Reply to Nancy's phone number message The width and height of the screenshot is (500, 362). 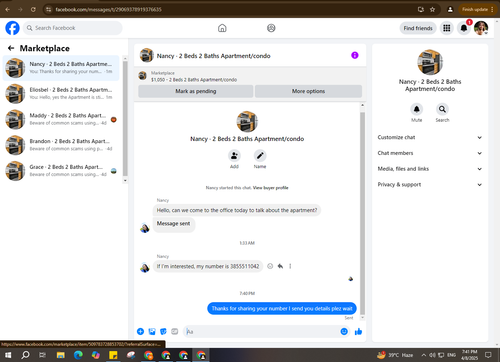[280, 266]
